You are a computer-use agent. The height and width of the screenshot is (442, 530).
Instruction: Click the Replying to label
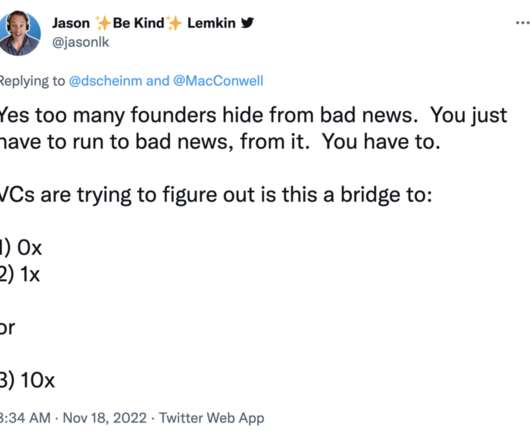[x=32, y=81]
